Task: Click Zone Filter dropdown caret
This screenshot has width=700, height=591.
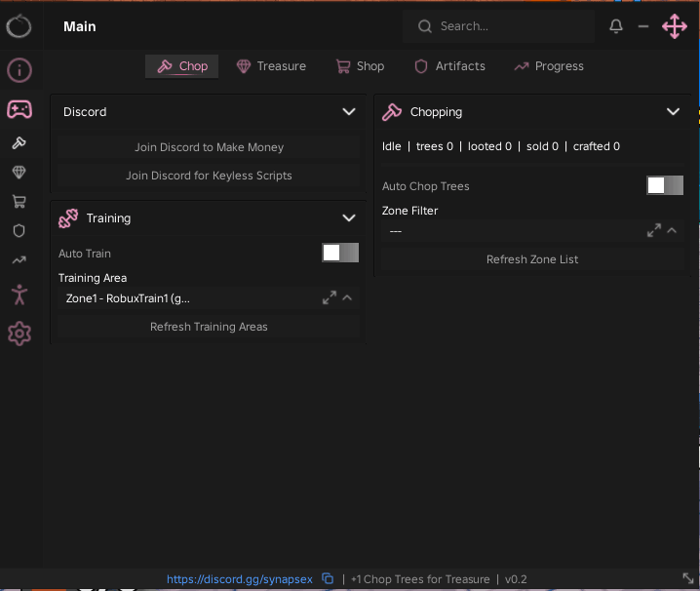Action: [672, 230]
